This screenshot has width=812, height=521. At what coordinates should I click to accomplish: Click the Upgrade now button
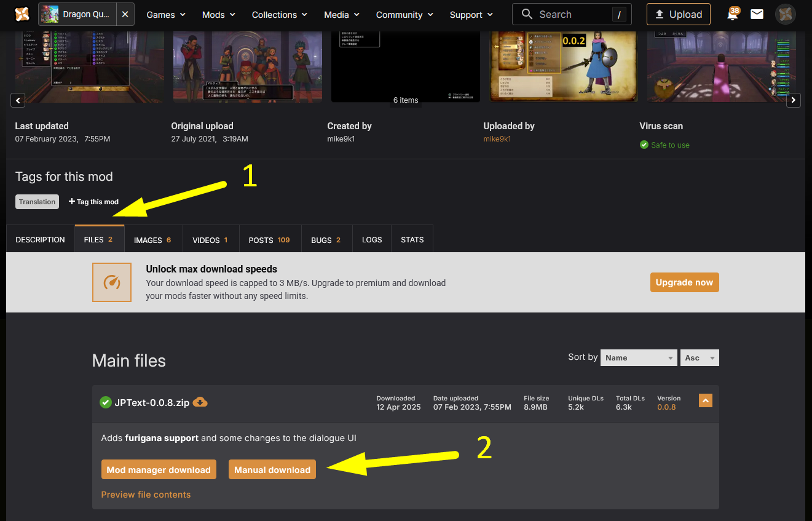pos(684,282)
